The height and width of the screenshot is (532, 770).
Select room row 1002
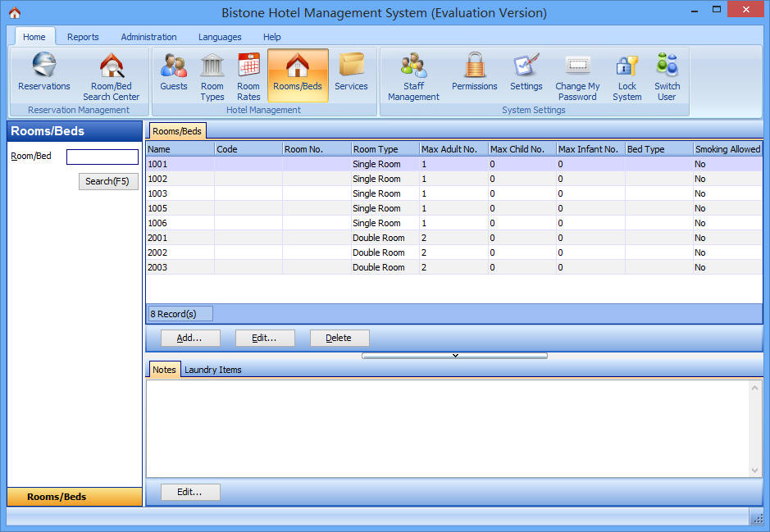[454, 179]
